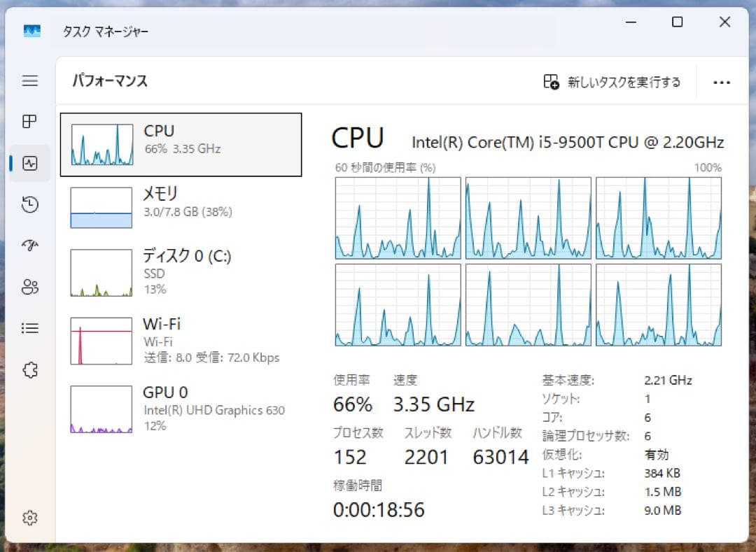The height and width of the screenshot is (552, 756).
Task: Open the Details page icon
Action: pos(29,328)
